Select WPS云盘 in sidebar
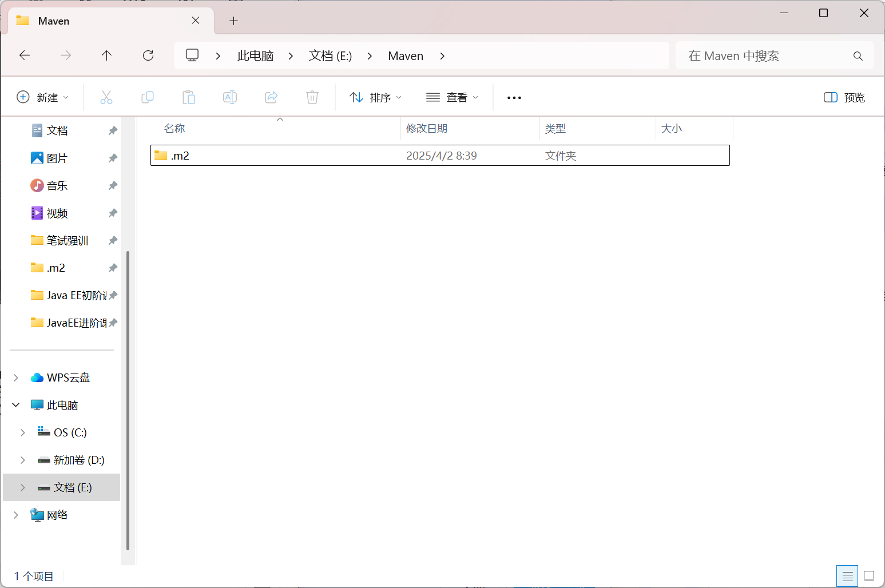The width and height of the screenshot is (885, 588). pos(68,378)
